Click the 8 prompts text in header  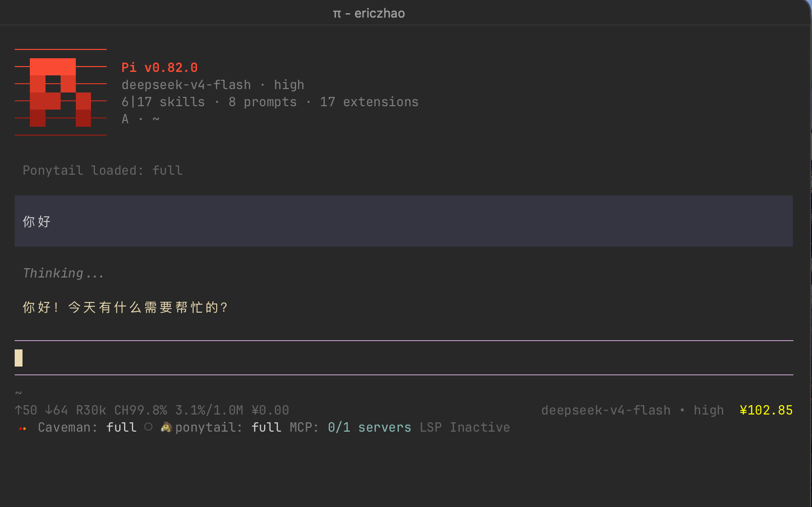click(x=263, y=102)
